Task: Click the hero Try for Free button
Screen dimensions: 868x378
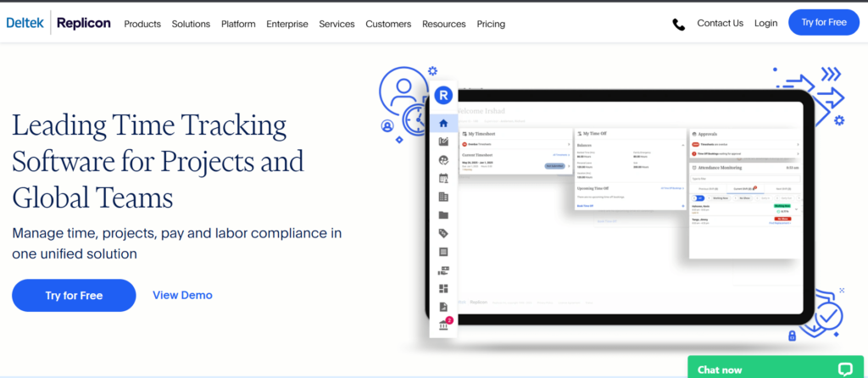Action: 74,296
